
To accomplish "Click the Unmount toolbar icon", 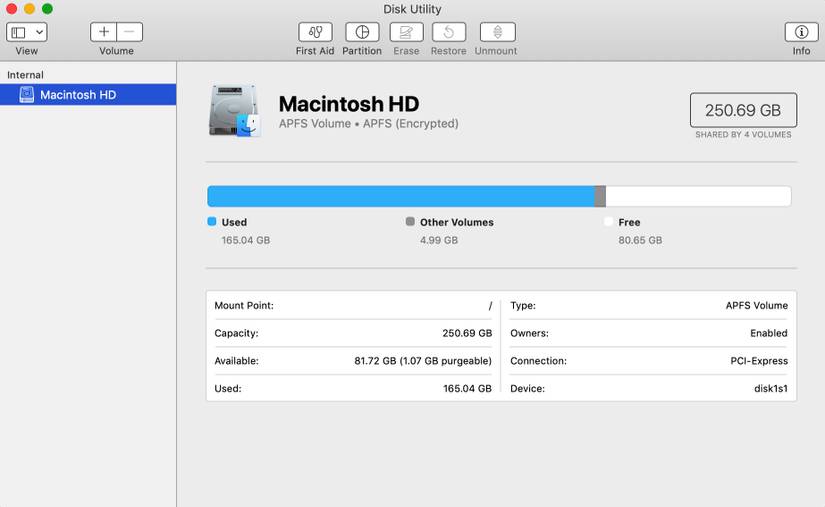I will pos(497,32).
